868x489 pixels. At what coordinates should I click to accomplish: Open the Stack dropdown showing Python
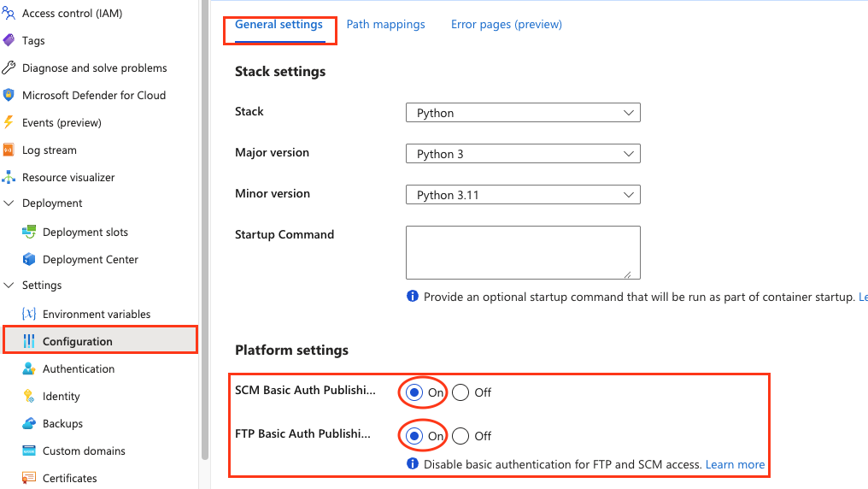[523, 113]
